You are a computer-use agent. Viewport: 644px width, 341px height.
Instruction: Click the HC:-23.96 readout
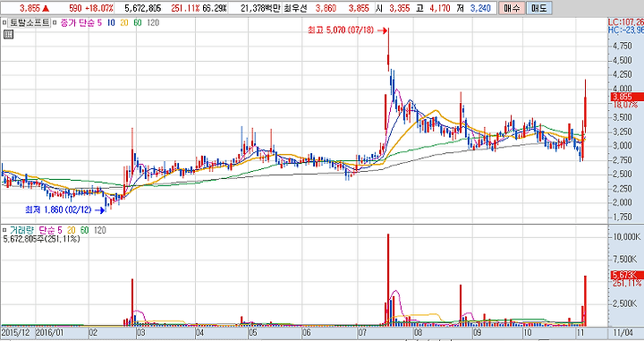point(626,30)
